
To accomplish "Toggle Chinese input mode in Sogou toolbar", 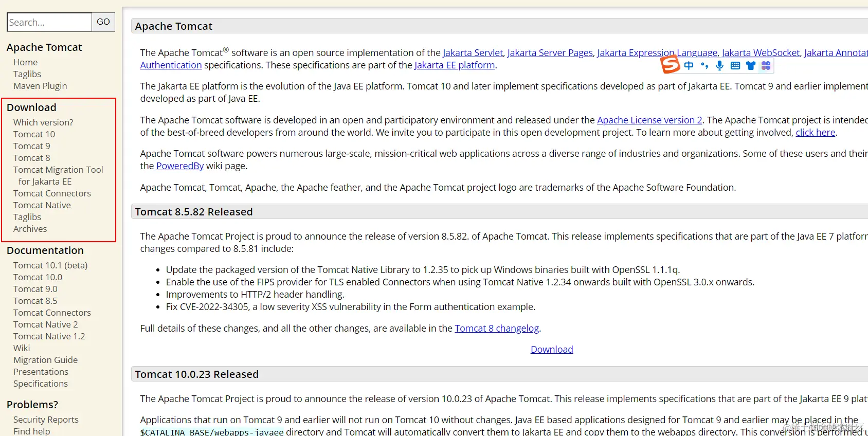I will [x=689, y=65].
